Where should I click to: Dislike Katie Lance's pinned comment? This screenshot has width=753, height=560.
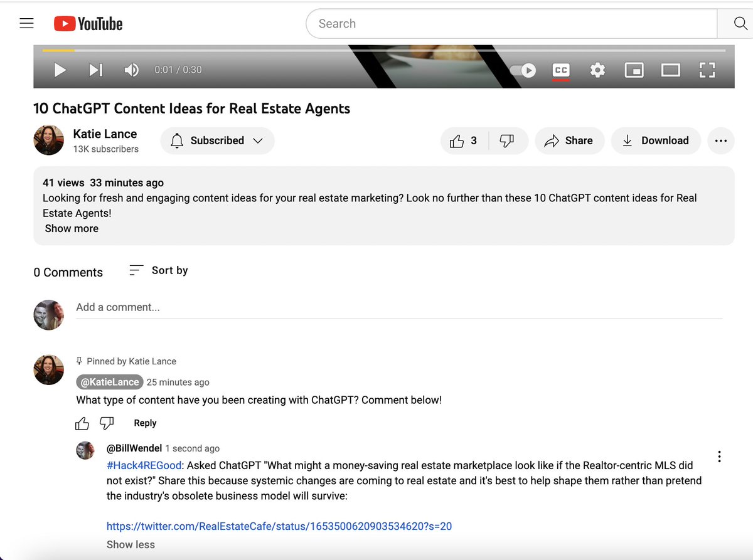pyautogui.click(x=107, y=423)
